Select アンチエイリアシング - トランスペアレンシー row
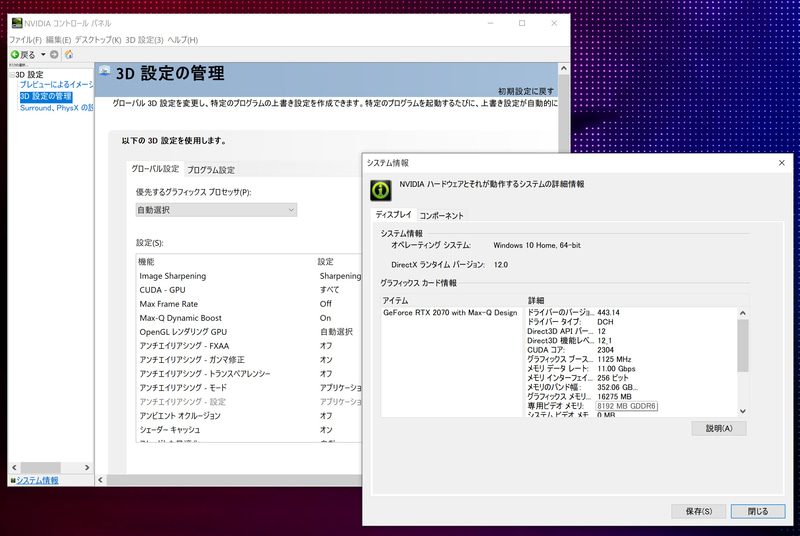The height and width of the screenshot is (536, 800). tap(249, 374)
